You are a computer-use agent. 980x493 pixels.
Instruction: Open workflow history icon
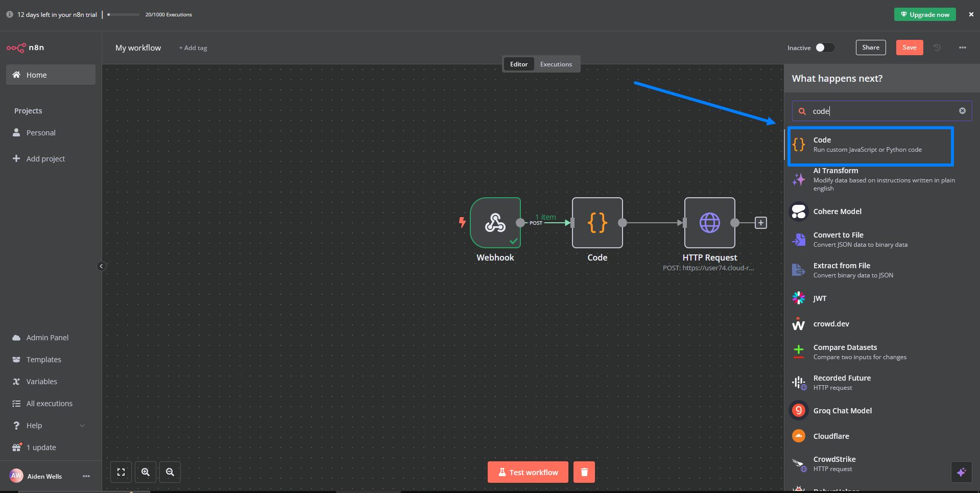[x=937, y=48]
